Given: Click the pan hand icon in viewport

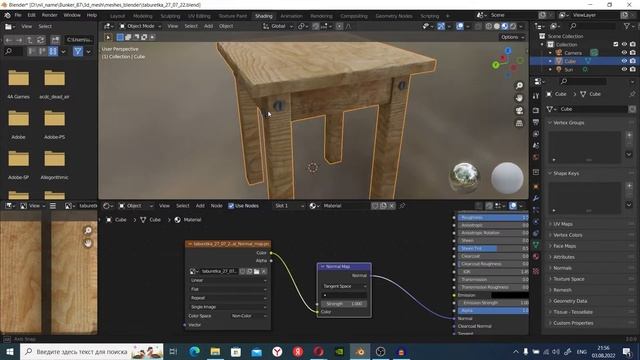Looking at the screenshot, I should pos(519,98).
